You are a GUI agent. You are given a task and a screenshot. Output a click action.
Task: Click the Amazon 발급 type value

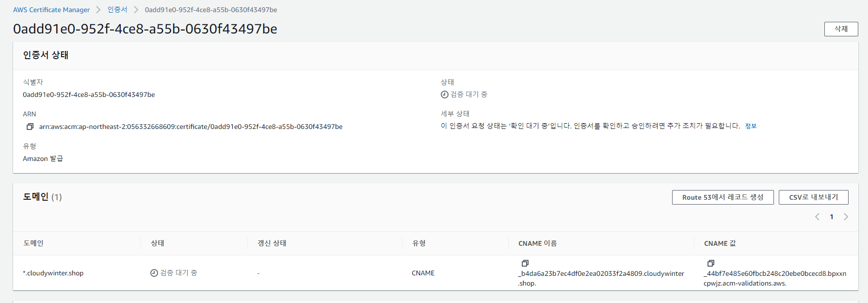(x=43, y=159)
